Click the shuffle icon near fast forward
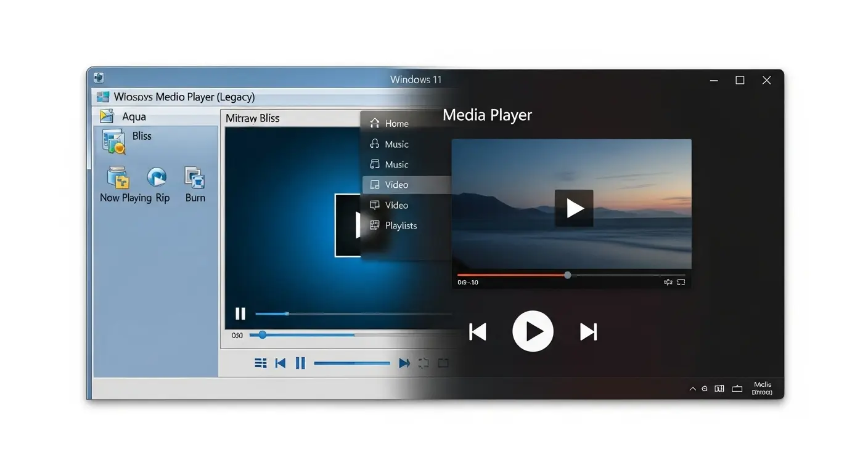Image resolution: width=868 pixels, height=473 pixels. pos(424,363)
